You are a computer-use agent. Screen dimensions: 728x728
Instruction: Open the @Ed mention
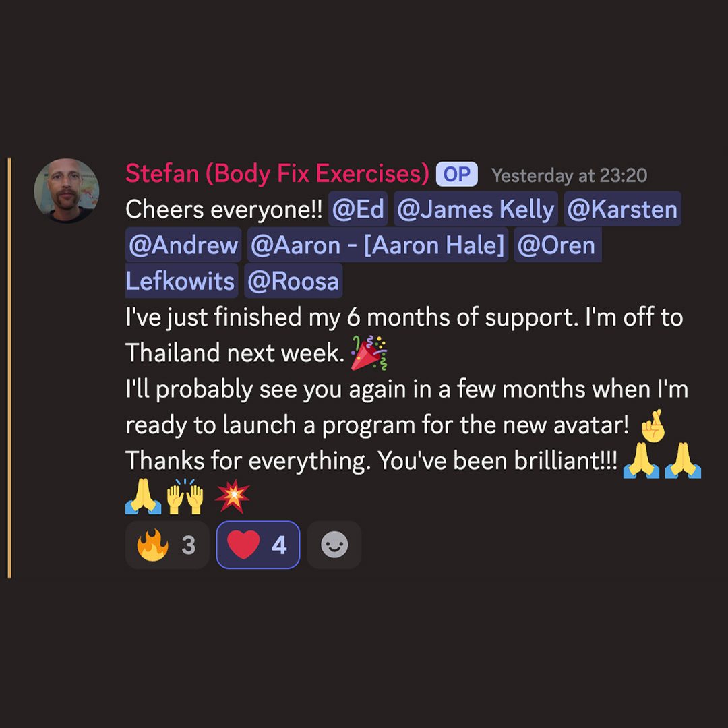tap(358, 209)
